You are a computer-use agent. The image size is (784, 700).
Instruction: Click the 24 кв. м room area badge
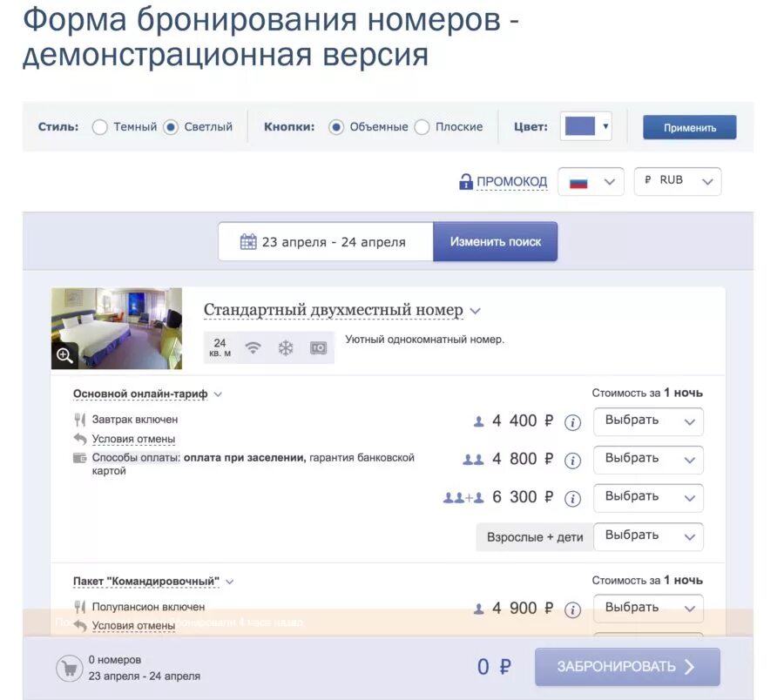(x=220, y=347)
